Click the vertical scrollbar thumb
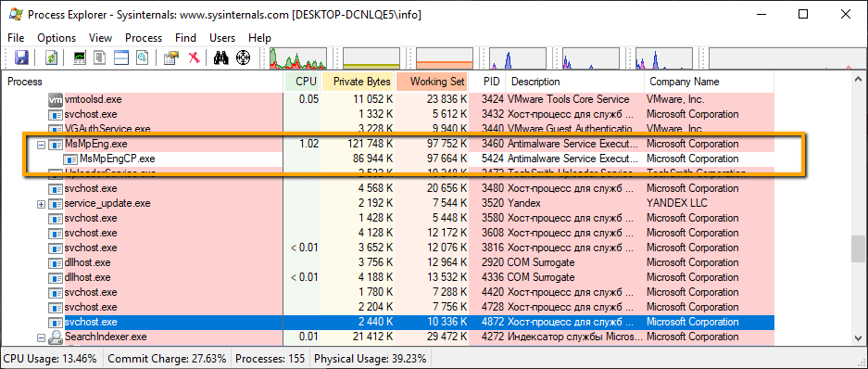This screenshot has width=868, height=369. (x=858, y=248)
